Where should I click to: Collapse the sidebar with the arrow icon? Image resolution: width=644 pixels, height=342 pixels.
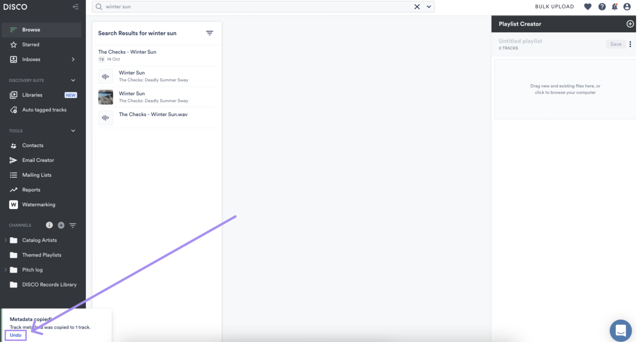click(x=76, y=7)
